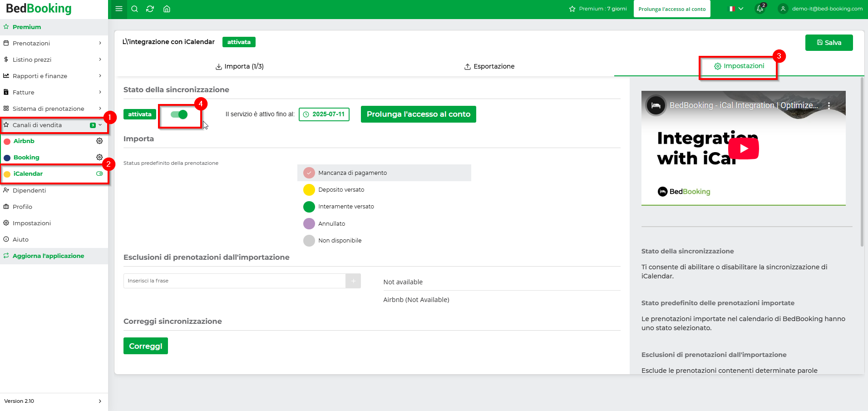Viewport: 868px width, 411px height.
Task: Toggle iCalendar switch icon in sidebar
Action: pos(99,173)
